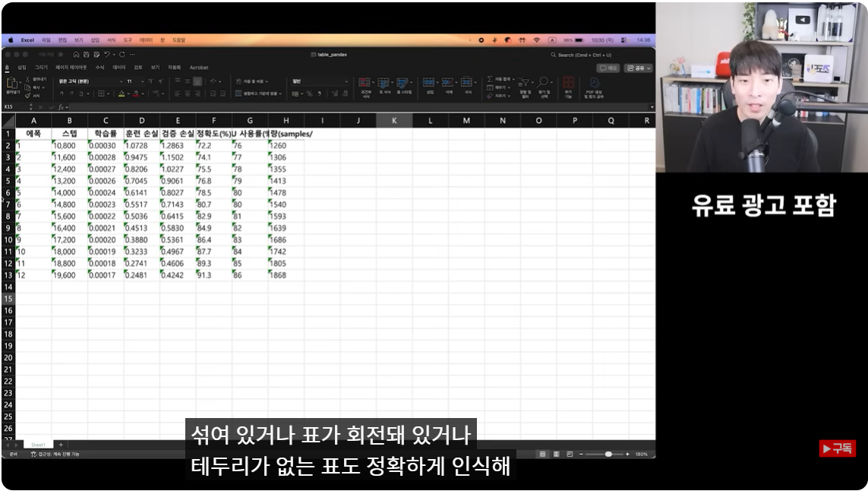Screen dimensions: 868x491
Task: Click the Search field in title bar
Action: 582,55
